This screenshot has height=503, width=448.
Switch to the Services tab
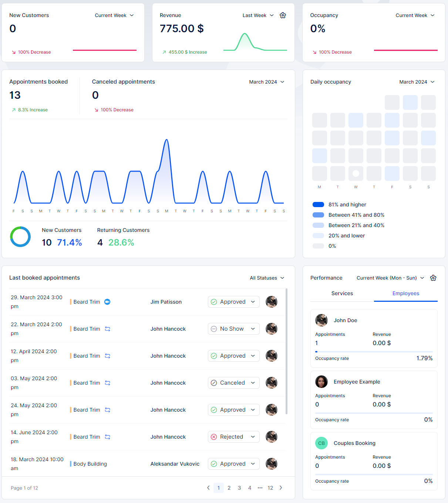[x=342, y=293]
